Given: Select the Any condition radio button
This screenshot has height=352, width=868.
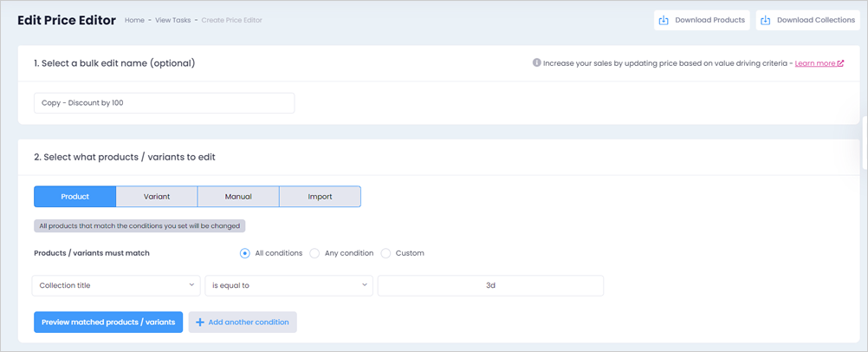Looking at the screenshot, I should 314,253.
